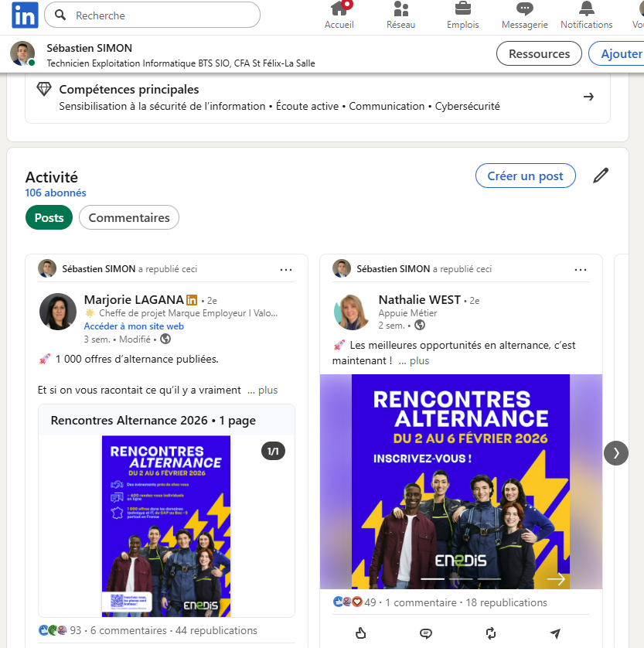The height and width of the screenshot is (648, 644).
Task: Click the LinkedIn logo icon
Action: pyautogui.click(x=25, y=15)
